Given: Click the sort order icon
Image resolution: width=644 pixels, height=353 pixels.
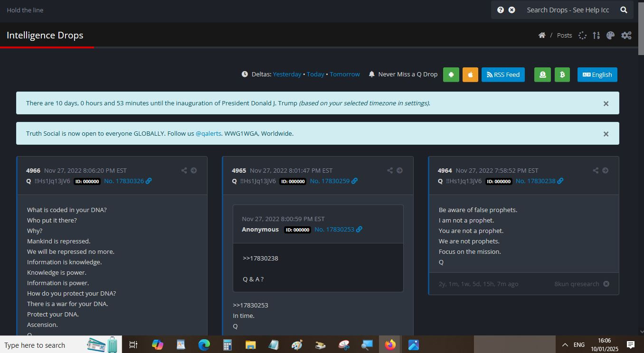Looking at the screenshot, I should click(x=596, y=35).
